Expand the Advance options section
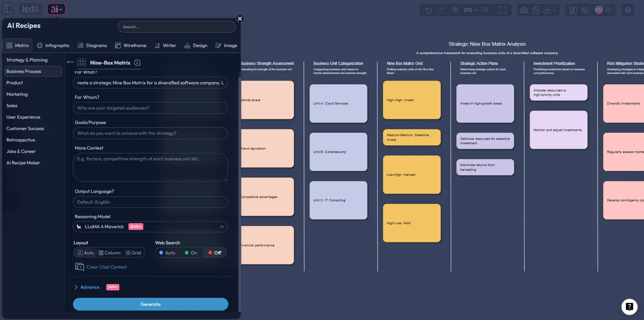Image resolution: width=644 pixels, height=320 pixels. pyautogui.click(x=90, y=287)
